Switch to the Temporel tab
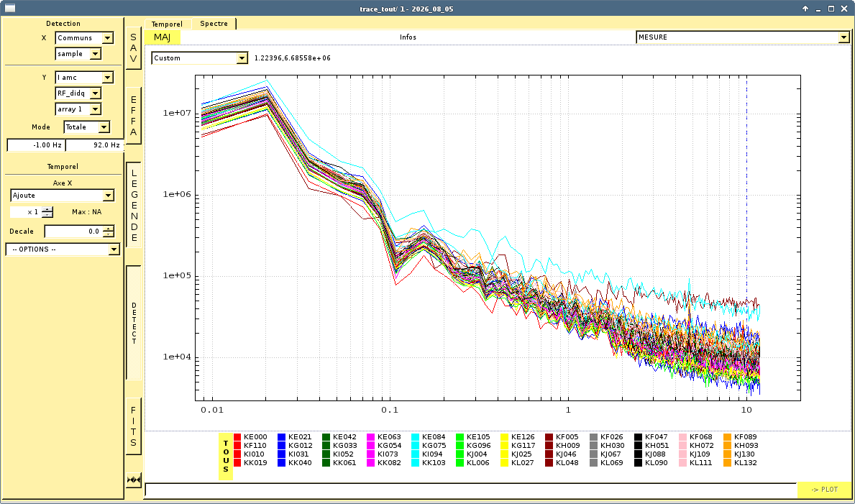Screen dimensions: 855x504 168,24
